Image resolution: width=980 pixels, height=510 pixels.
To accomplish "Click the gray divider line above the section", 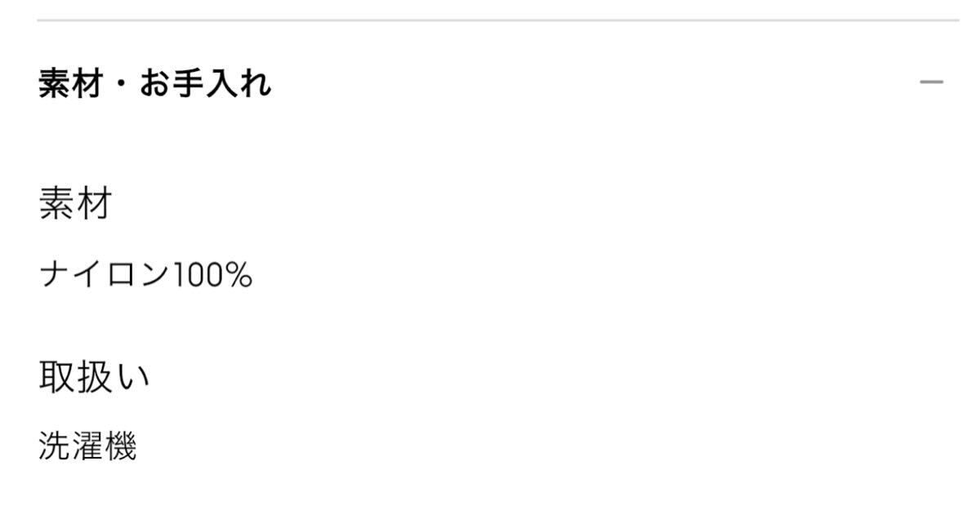I will pyautogui.click(x=498, y=20).
